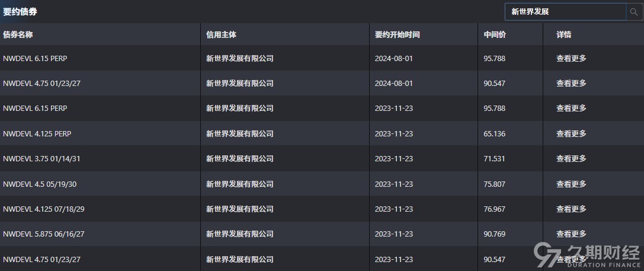Click the 要约开始时间 column header

[397, 35]
